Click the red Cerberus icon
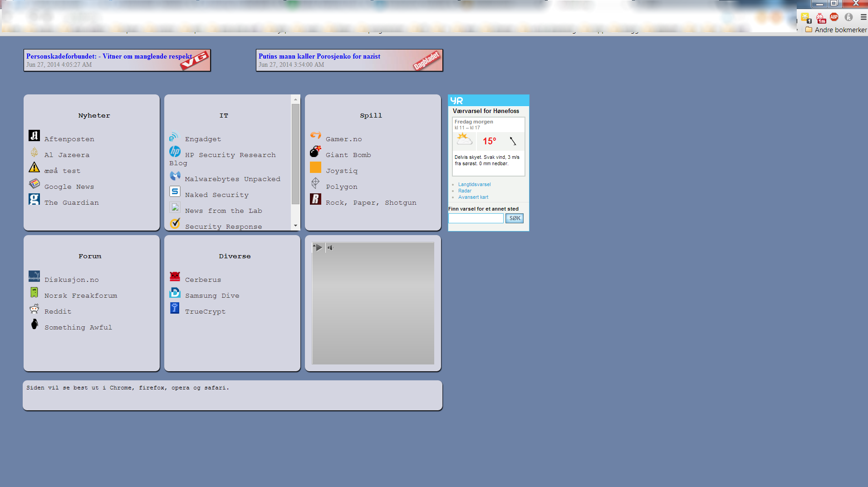868x487 pixels. [x=175, y=276]
